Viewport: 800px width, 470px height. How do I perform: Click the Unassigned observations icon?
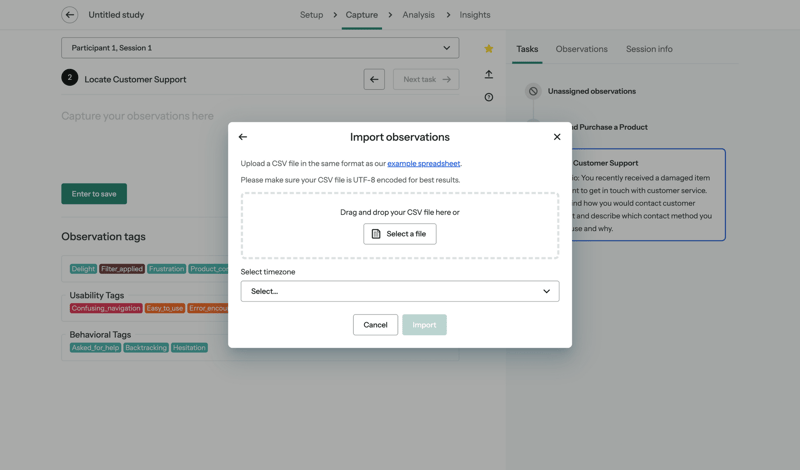pyautogui.click(x=533, y=91)
